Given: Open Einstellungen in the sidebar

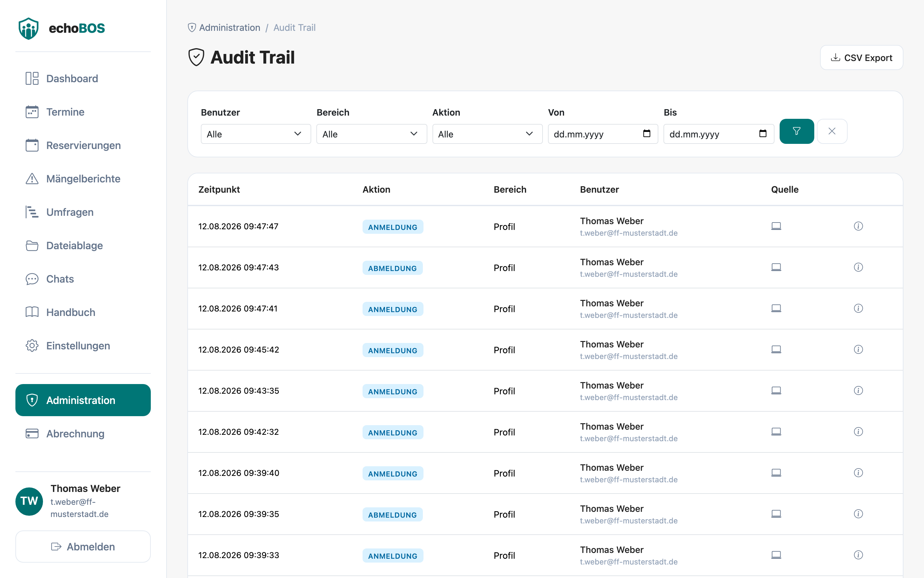Looking at the screenshot, I should tap(83, 346).
